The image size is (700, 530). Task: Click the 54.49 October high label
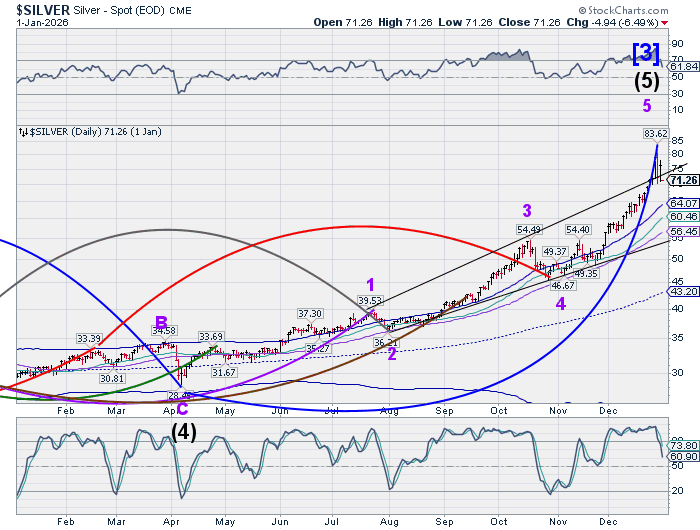(x=528, y=230)
